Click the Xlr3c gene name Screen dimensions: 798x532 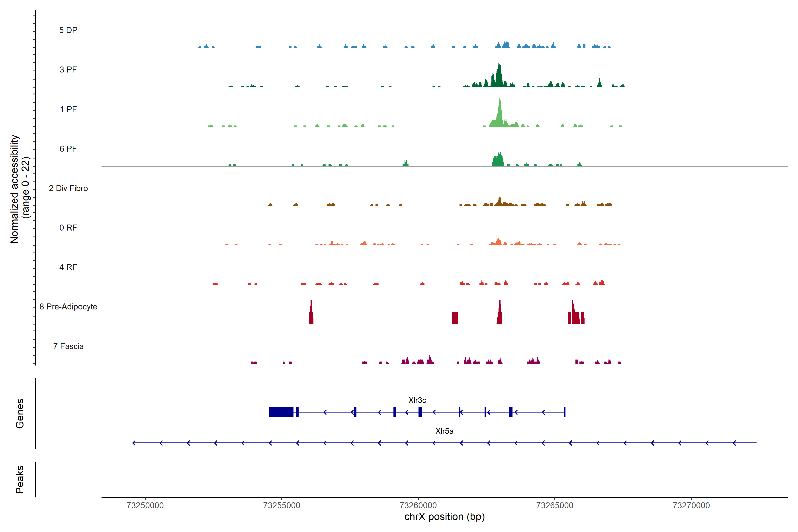[417, 400]
